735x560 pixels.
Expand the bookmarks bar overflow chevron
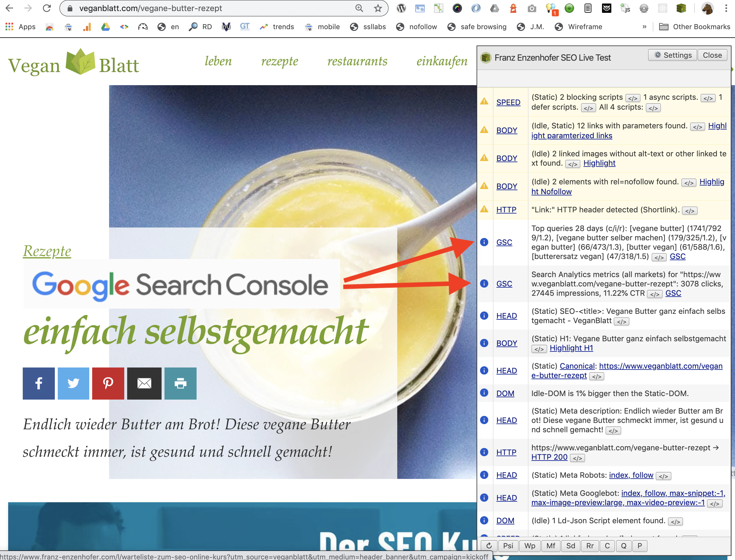tap(645, 27)
